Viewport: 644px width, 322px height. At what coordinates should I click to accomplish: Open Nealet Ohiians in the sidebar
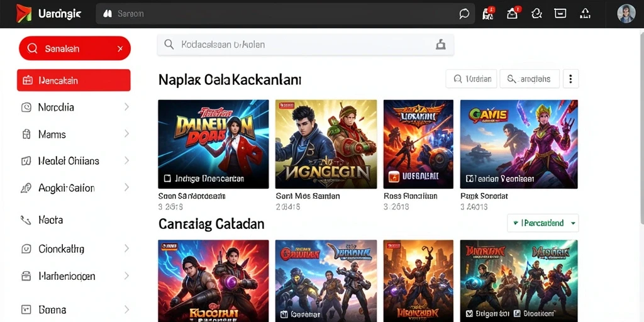point(69,161)
